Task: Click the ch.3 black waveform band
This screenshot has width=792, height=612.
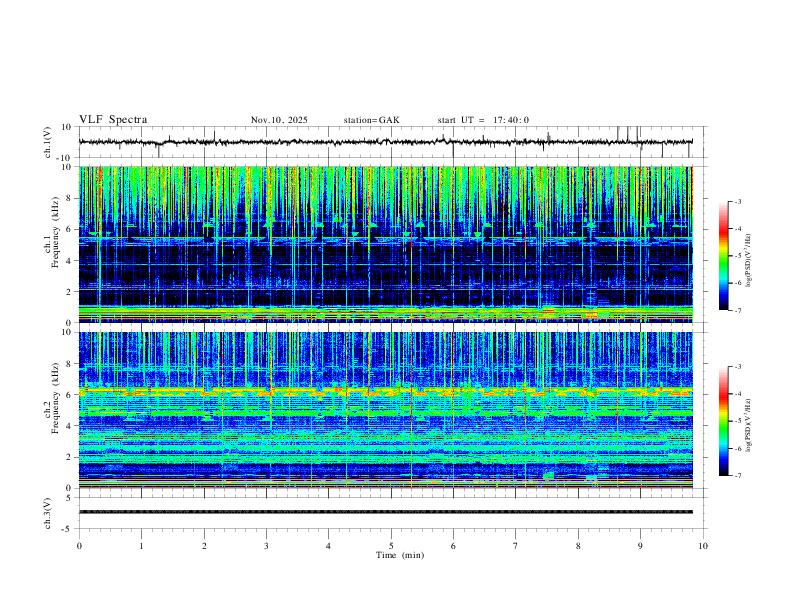Action: pyautogui.click(x=386, y=512)
